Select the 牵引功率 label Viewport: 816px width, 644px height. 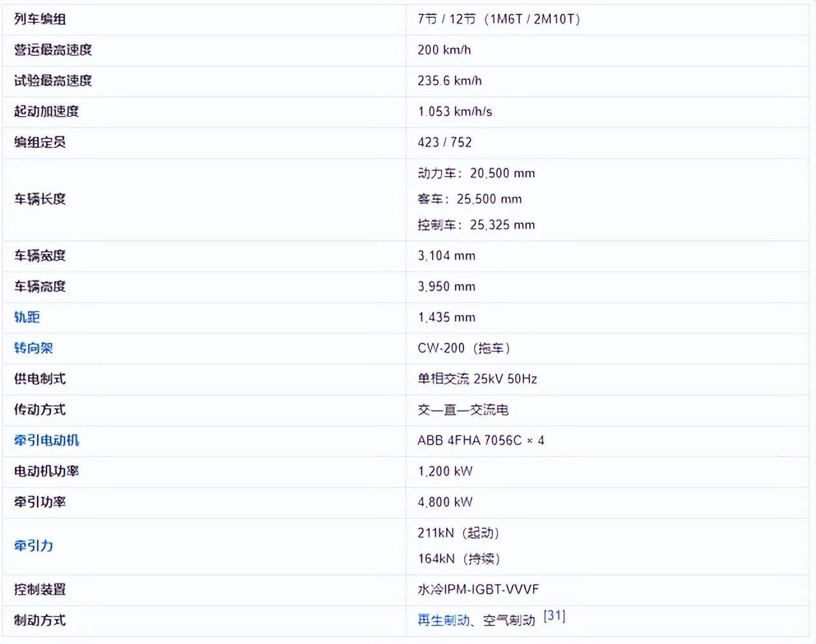40,502
